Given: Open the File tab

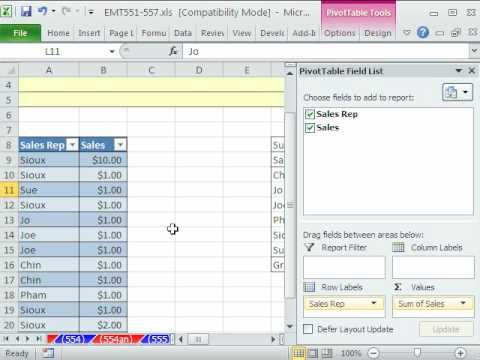Looking at the screenshot, I should point(20,33).
